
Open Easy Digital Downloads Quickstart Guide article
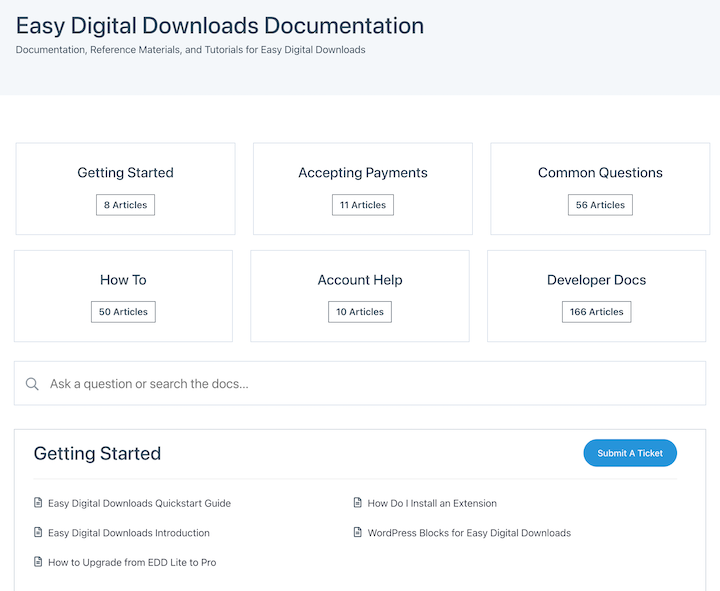pyautogui.click(x=139, y=503)
